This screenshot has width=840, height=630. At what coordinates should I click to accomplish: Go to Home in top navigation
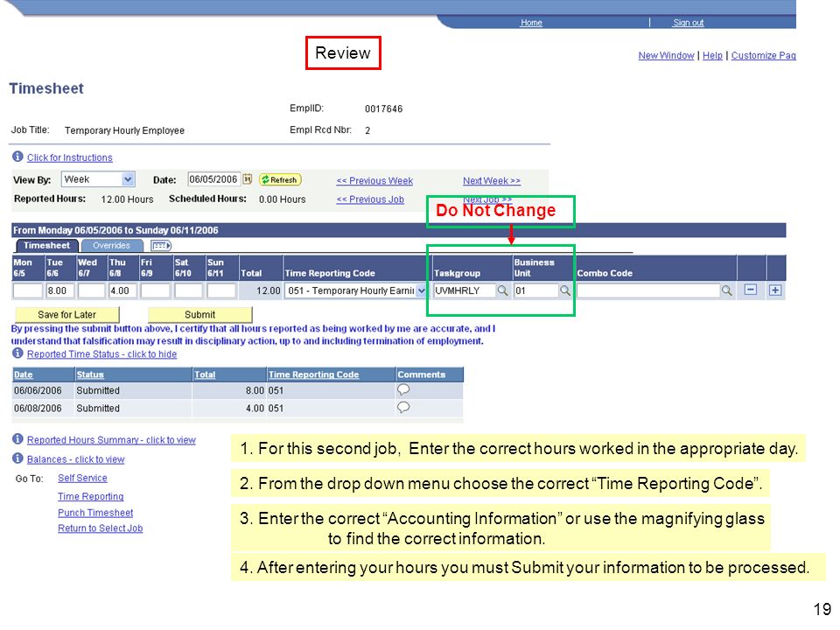pos(531,23)
